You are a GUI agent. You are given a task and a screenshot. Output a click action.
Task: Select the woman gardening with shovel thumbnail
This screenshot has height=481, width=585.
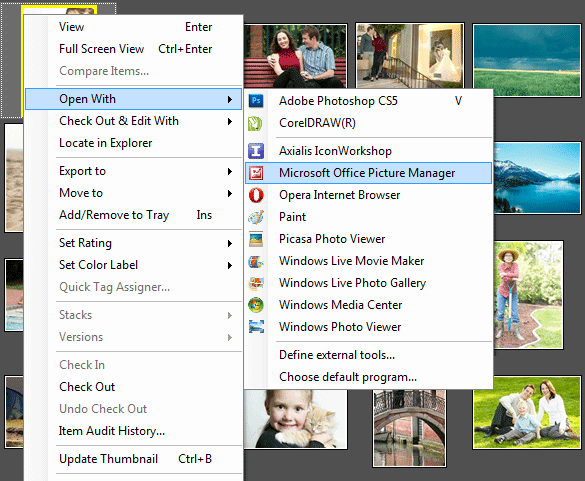pos(529,295)
